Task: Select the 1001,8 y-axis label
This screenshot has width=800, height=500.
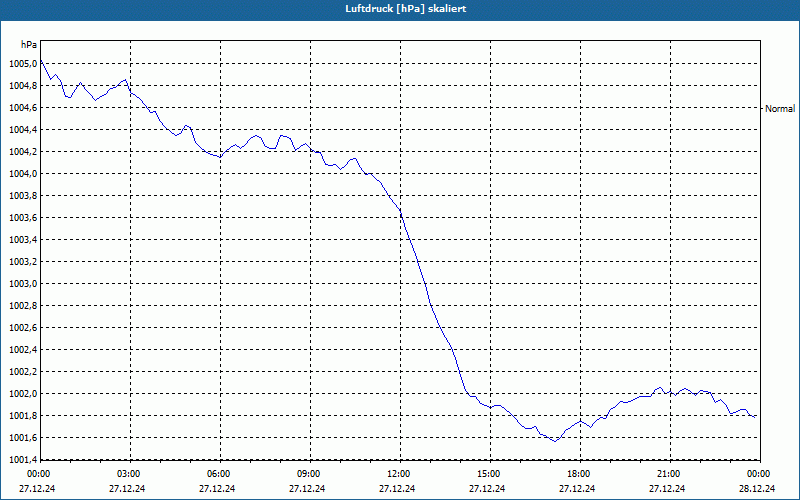Action: [23, 415]
